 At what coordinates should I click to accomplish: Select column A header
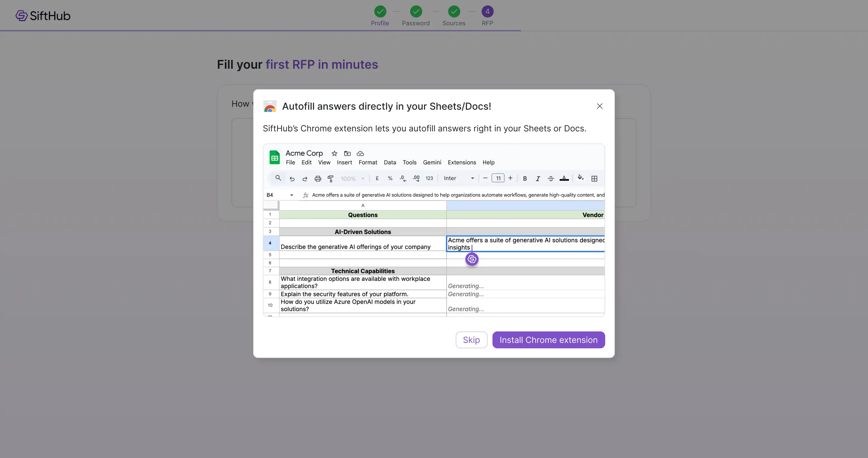tap(363, 205)
